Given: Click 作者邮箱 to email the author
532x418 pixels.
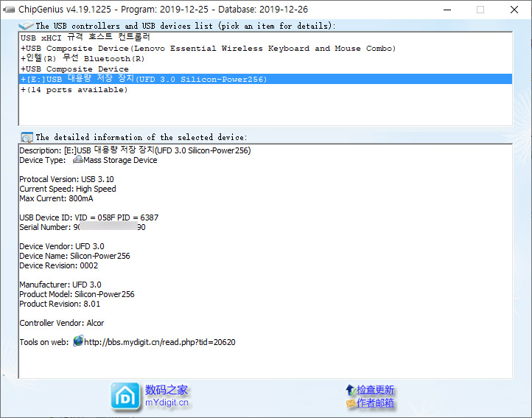Looking at the screenshot, I should pyautogui.click(x=375, y=403).
